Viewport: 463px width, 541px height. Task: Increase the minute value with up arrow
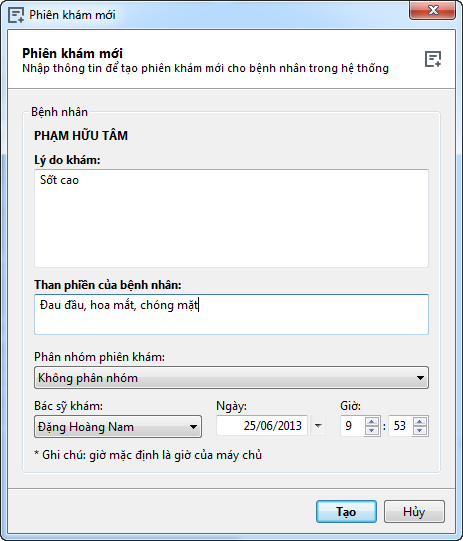tap(420, 422)
